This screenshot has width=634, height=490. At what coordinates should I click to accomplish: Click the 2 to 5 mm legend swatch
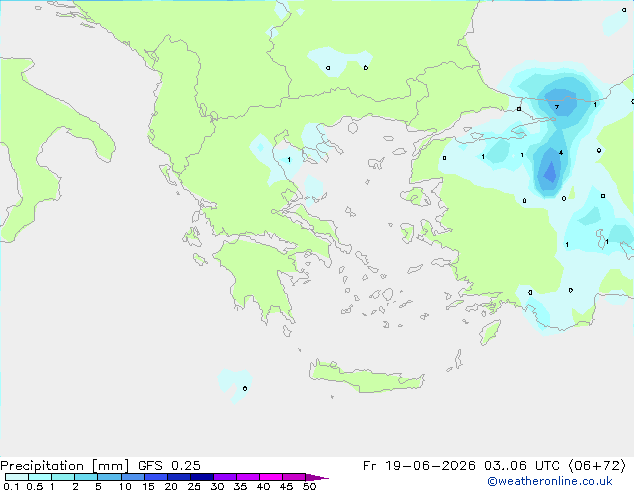[x=86, y=477]
